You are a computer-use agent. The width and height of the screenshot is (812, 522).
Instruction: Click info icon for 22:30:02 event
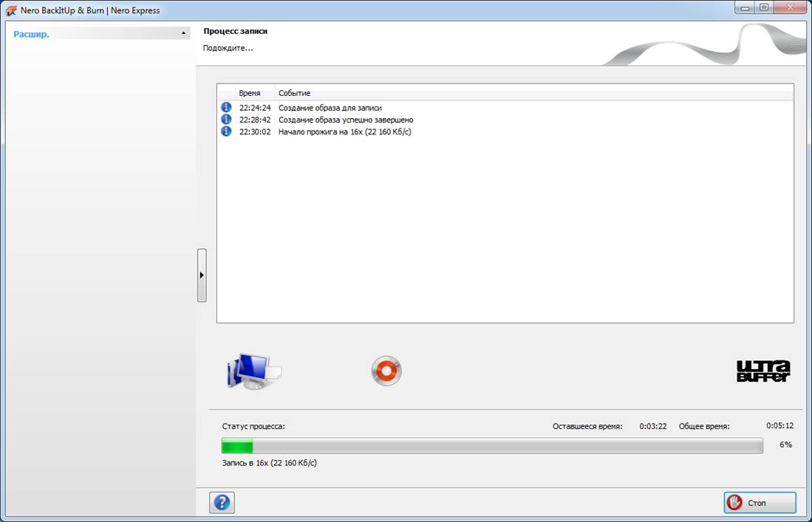(226, 131)
